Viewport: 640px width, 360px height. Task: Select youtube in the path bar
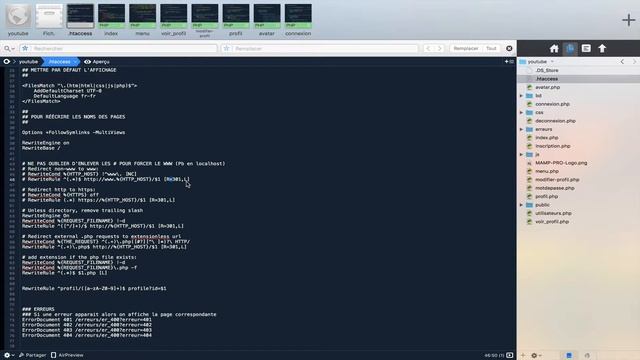pyautogui.click(x=29, y=62)
